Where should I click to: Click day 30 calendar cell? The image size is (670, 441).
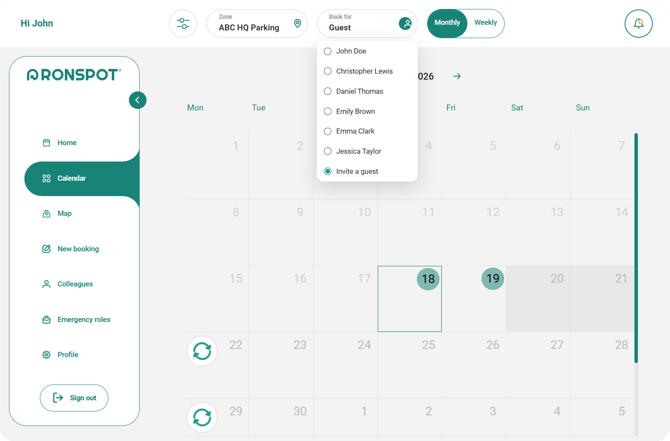pos(281,417)
